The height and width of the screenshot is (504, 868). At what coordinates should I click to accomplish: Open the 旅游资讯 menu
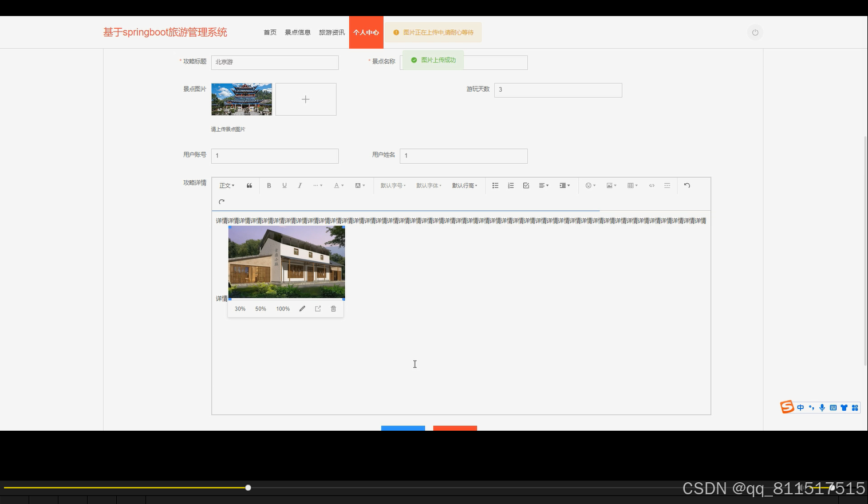[x=332, y=33]
